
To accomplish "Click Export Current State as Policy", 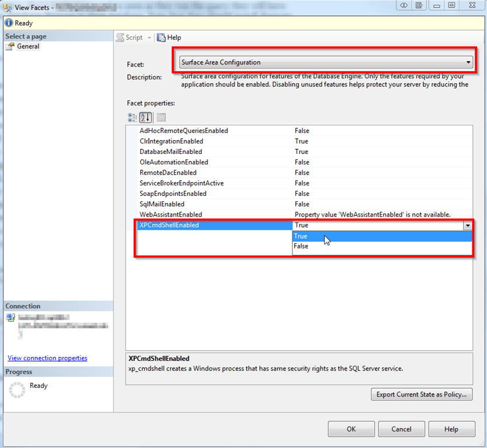I will click(421, 394).
